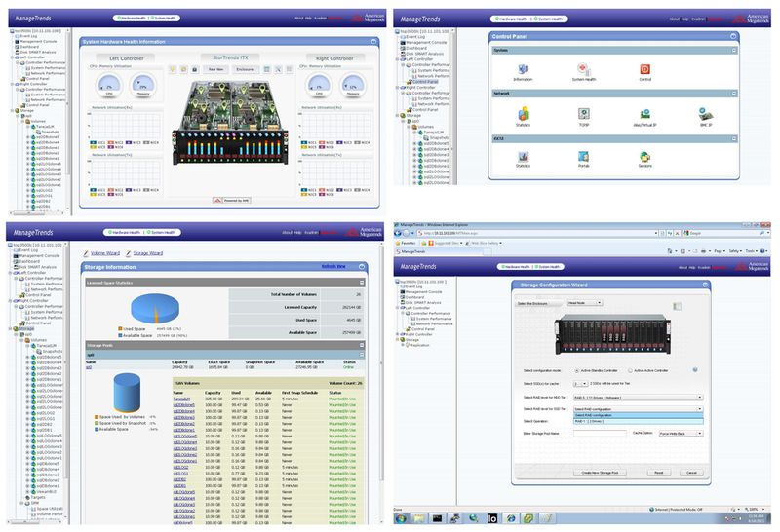Open Information icon in Control Panel System section
The image size is (780, 532).
click(523, 69)
